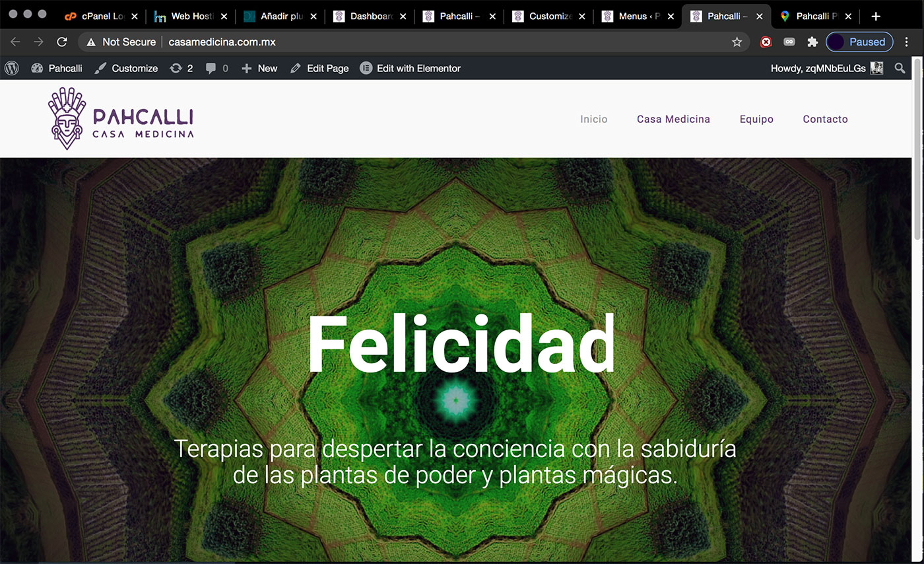Reload the current page

pos(62,42)
